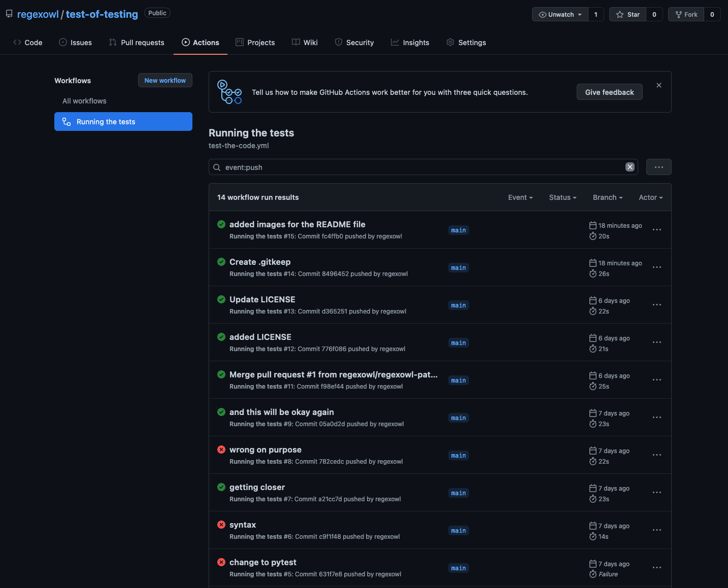Open the three-dot menu for 'Update LICENSE' run
This screenshot has height=588, width=728.
[657, 305]
